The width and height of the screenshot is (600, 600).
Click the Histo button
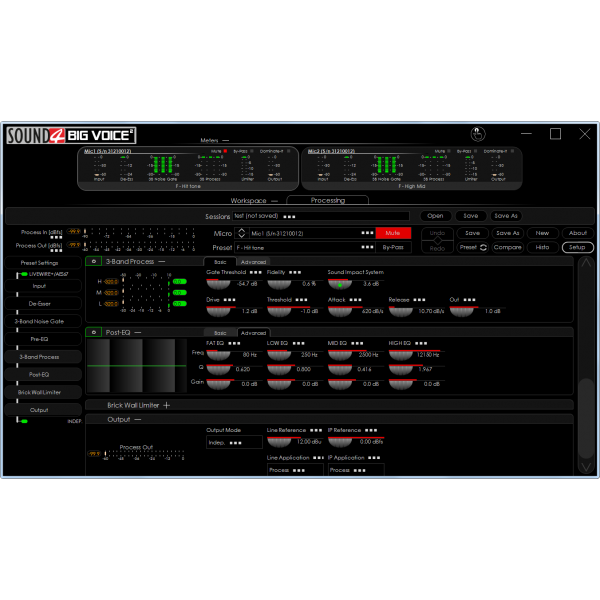[x=542, y=247]
